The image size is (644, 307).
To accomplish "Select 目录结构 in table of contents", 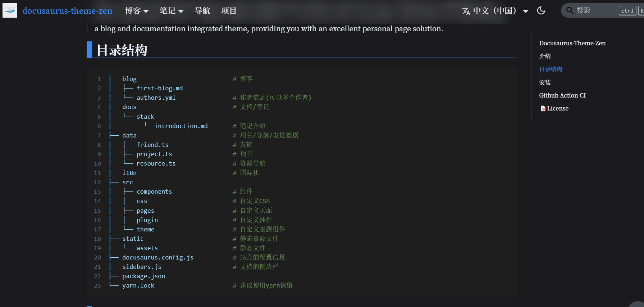I will click(x=551, y=69).
